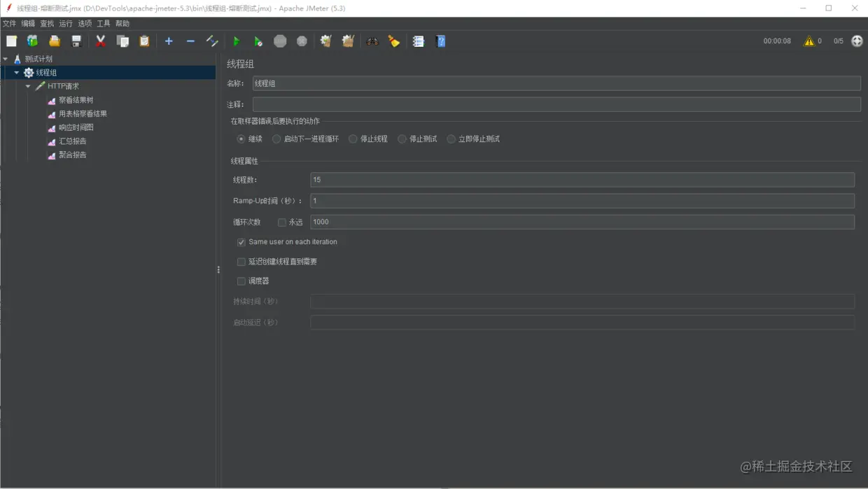Viewport: 868px width, 489px height.
Task: Click the remote engines globe icon at top right
Action: click(857, 41)
